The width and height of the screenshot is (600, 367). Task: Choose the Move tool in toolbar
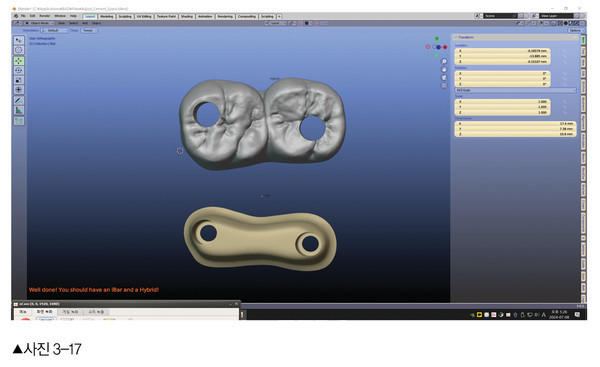pos(19,61)
